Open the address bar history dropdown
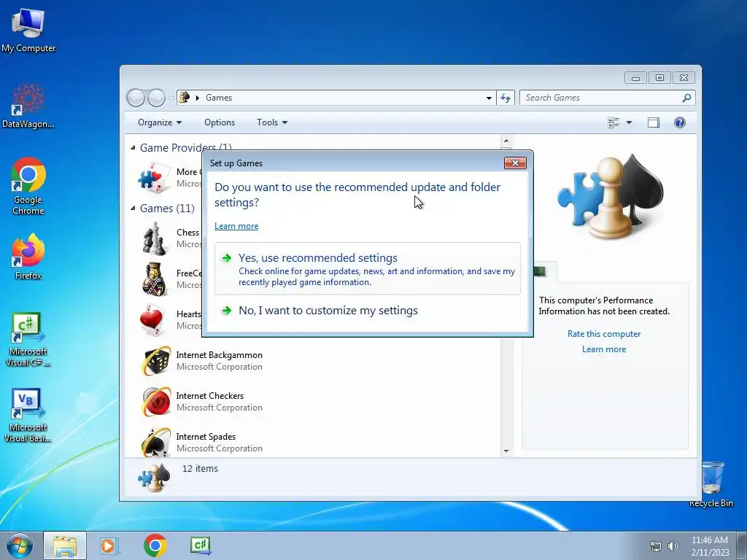 point(489,98)
